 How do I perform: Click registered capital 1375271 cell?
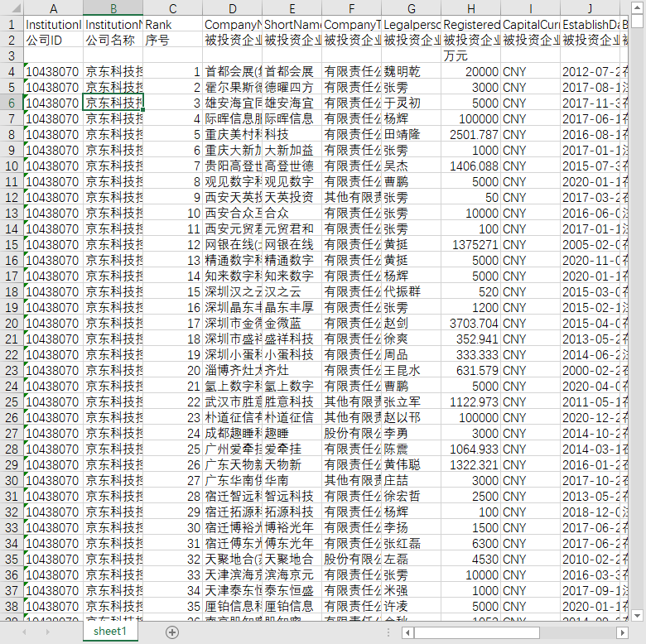(x=471, y=244)
